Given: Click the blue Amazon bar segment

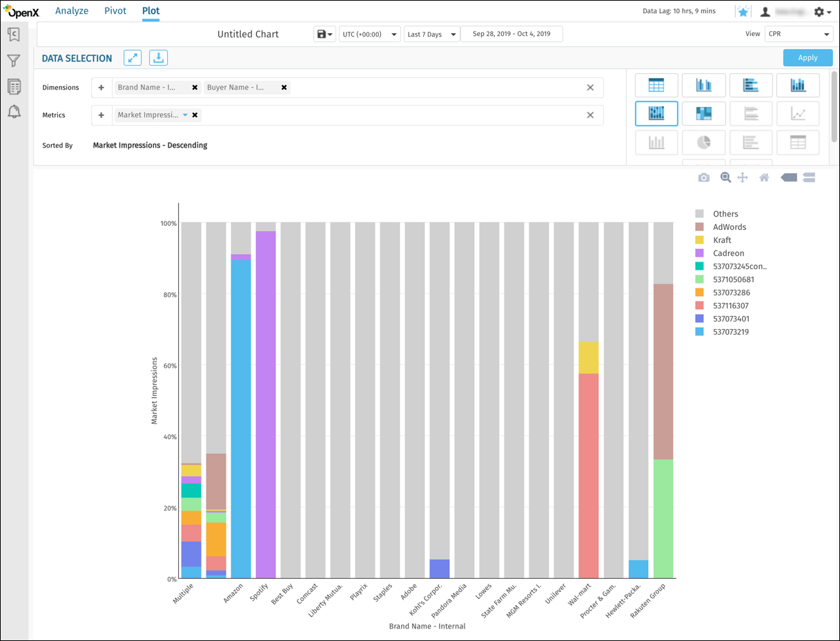Looking at the screenshot, I should tap(241, 419).
